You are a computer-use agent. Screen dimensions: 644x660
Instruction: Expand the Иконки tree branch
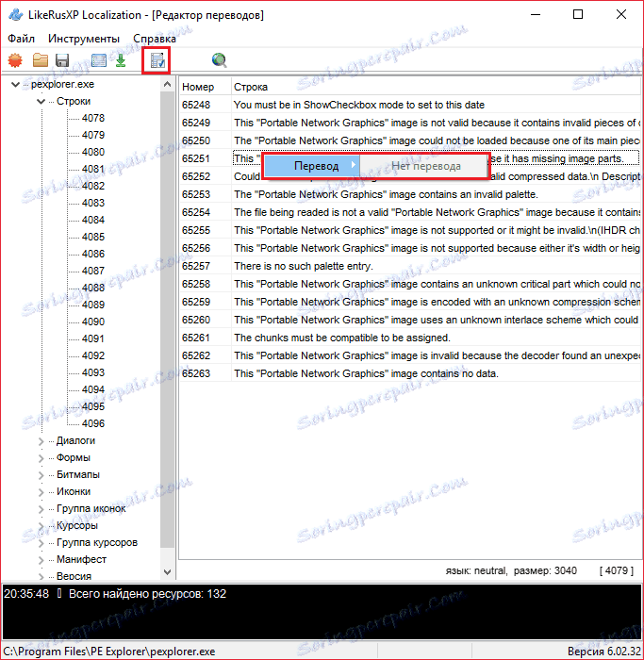point(41,492)
